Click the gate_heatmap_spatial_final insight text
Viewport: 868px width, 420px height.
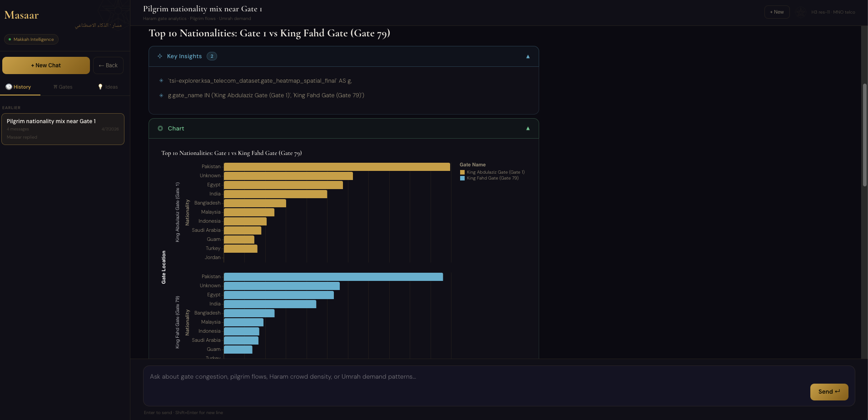click(x=260, y=81)
